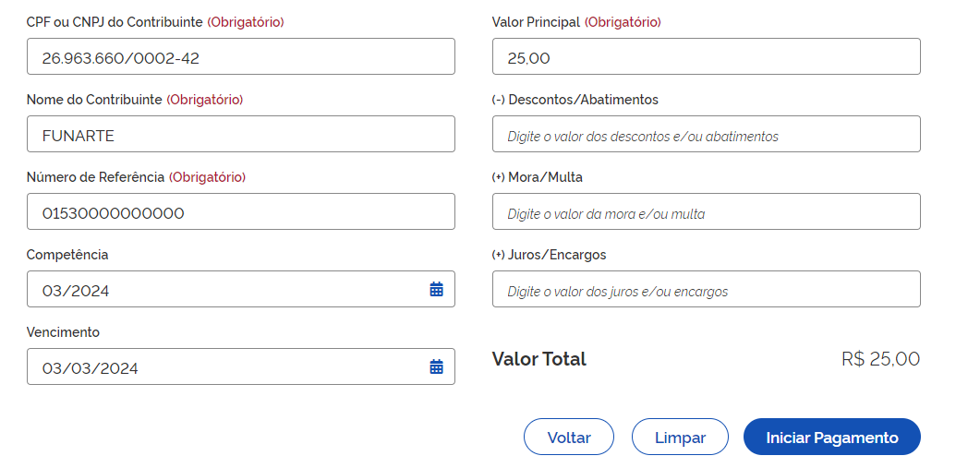Click into the Nome do Contribuinte field
Image resolution: width=980 pixels, height=468 pixels.
point(240,135)
